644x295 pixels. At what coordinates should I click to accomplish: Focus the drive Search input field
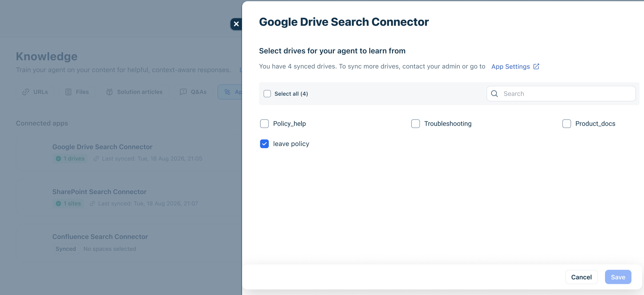(x=561, y=94)
